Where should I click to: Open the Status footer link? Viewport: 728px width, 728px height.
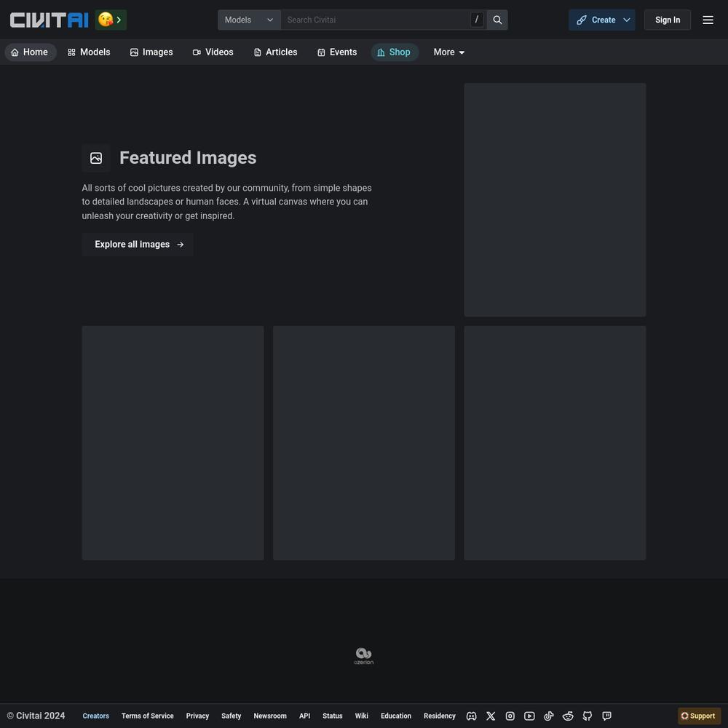tap(333, 716)
